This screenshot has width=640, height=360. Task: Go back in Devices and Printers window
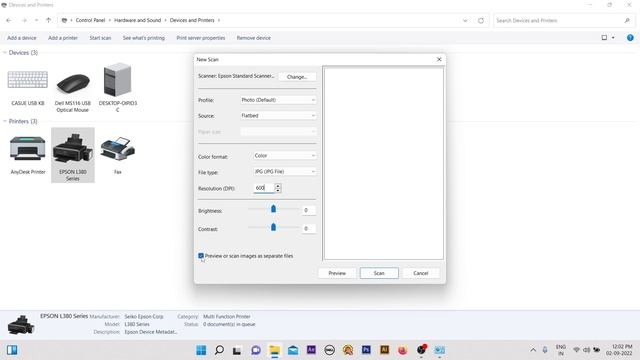(x=9, y=20)
